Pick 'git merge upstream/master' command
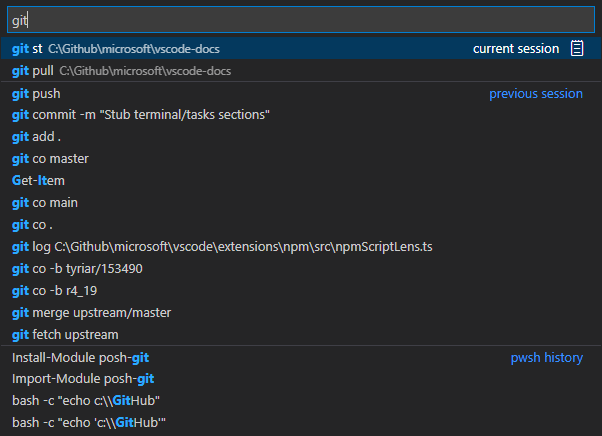 click(91, 313)
